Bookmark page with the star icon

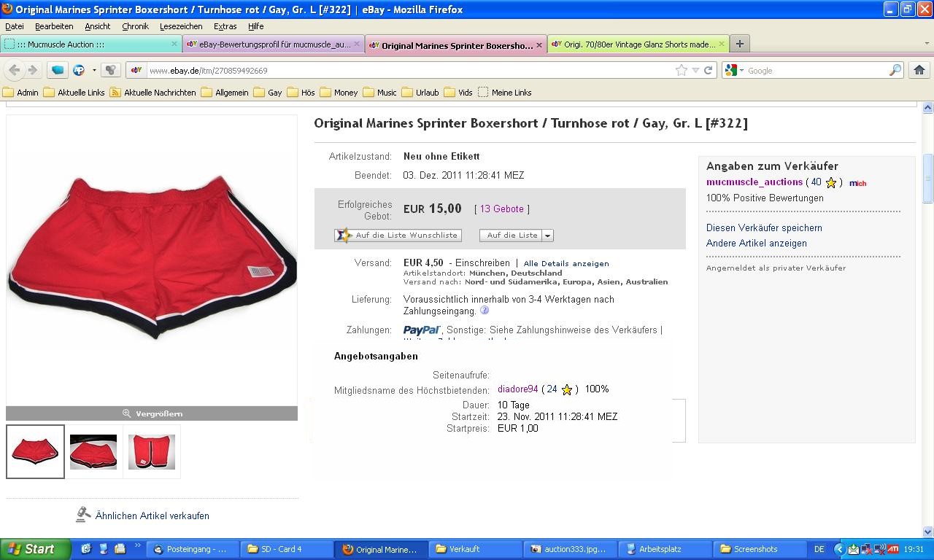point(681,70)
